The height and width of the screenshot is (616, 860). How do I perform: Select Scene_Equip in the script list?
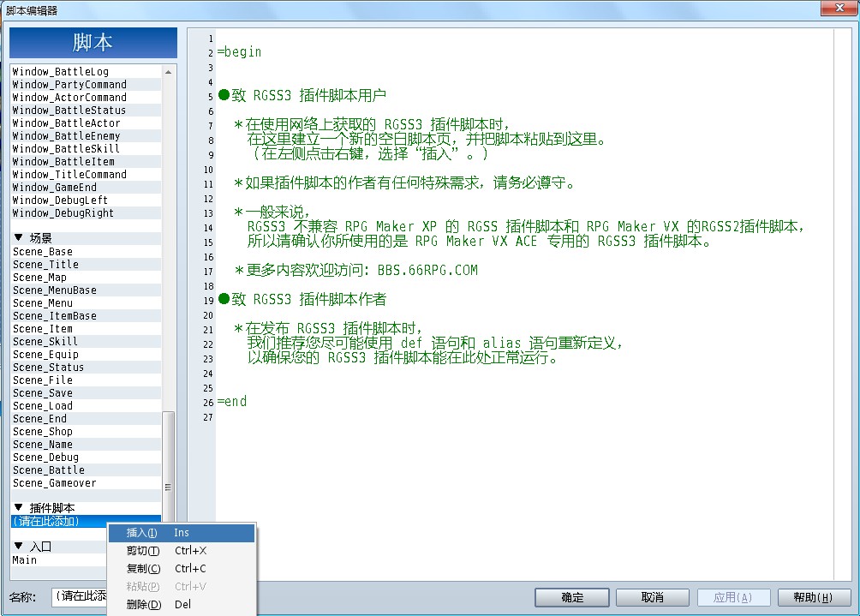point(87,355)
